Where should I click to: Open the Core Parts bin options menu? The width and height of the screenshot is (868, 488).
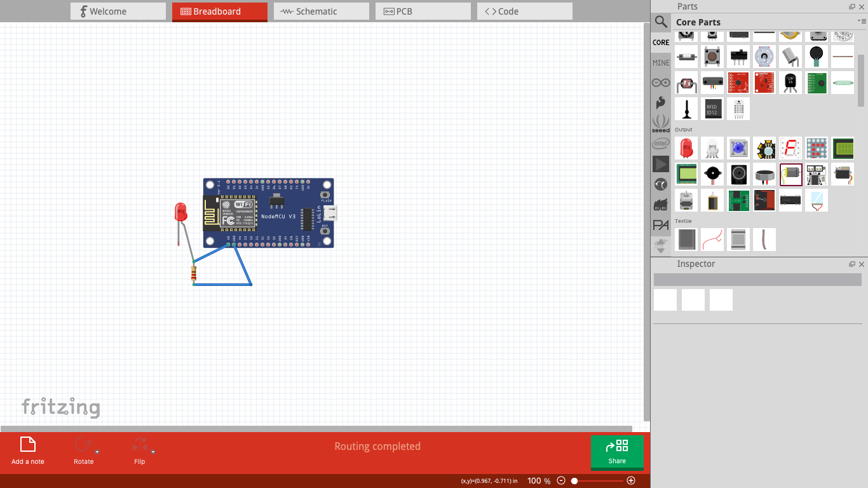click(862, 21)
